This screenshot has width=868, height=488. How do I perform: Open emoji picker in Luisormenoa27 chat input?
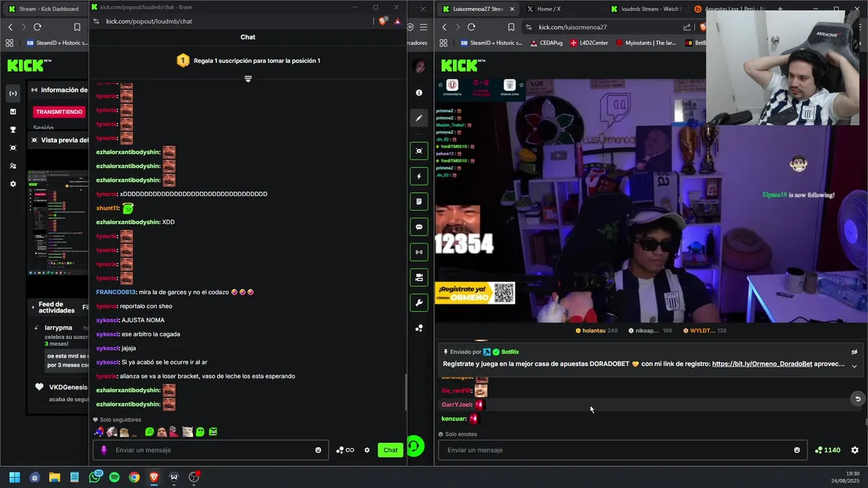[x=797, y=450]
